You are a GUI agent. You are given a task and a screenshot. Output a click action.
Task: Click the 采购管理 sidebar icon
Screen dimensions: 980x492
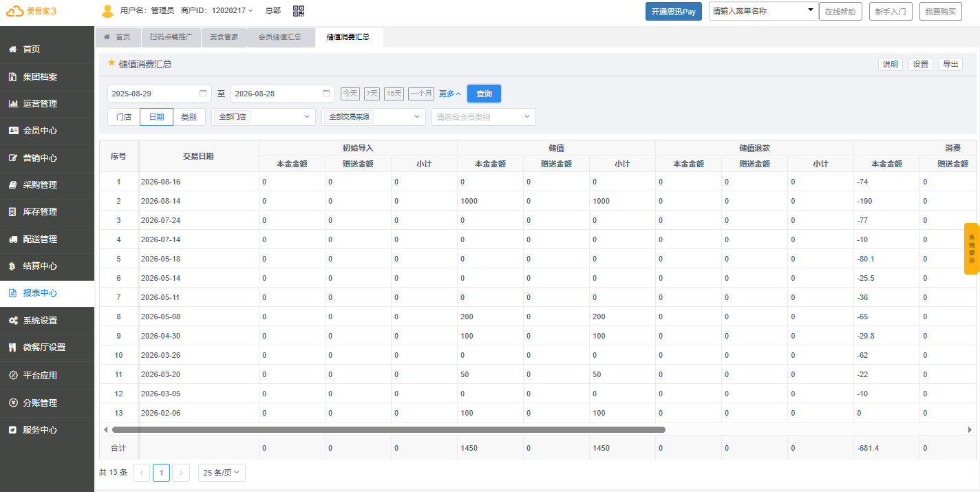click(12, 185)
